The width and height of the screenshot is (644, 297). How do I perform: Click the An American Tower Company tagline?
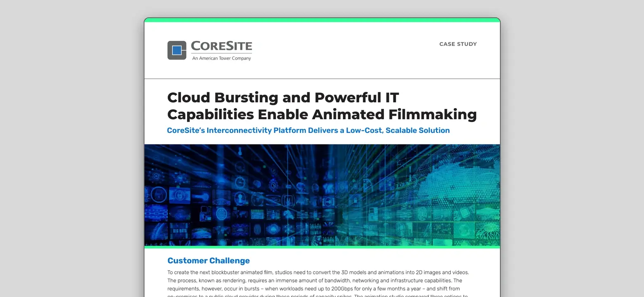pos(222,58)
